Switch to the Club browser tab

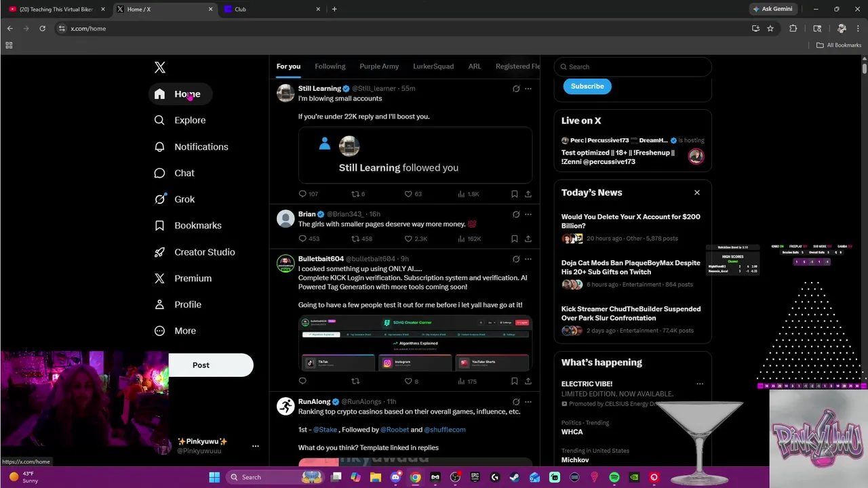tap(271, 9)
